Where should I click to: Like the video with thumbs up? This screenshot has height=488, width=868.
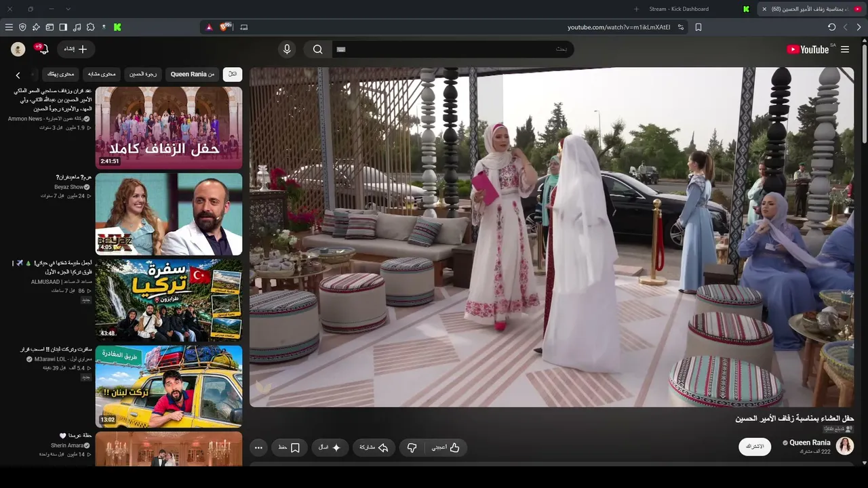(x=446, y=447)
